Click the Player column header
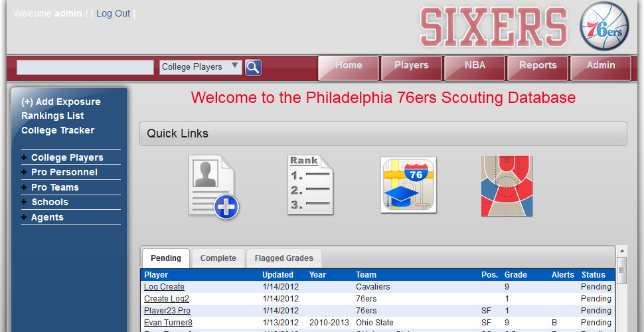The height and width of the screenshot is (332, 644). [x=156, y=275]
